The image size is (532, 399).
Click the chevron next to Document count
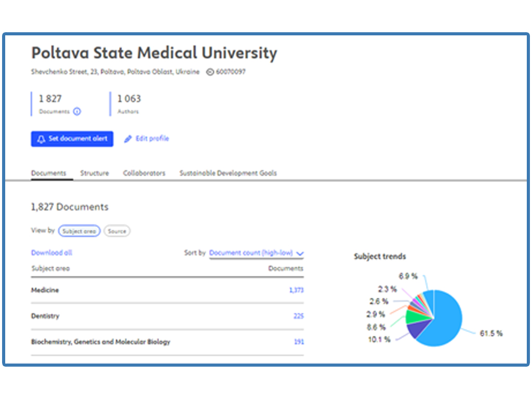tap(300, 254)
